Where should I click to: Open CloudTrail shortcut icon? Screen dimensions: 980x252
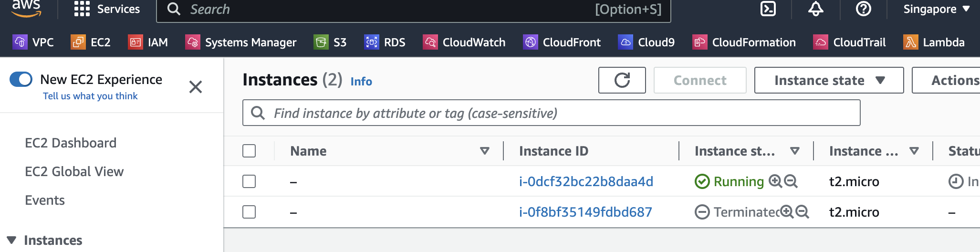pyautogui.click(x=821, y=42)
